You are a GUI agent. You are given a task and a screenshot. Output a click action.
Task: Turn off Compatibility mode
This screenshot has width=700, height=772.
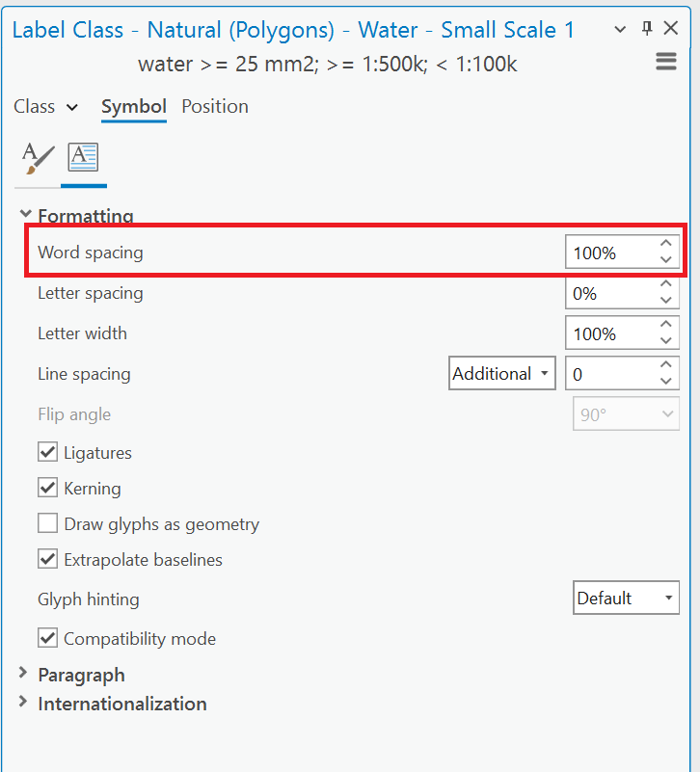(x=47, y=638)
